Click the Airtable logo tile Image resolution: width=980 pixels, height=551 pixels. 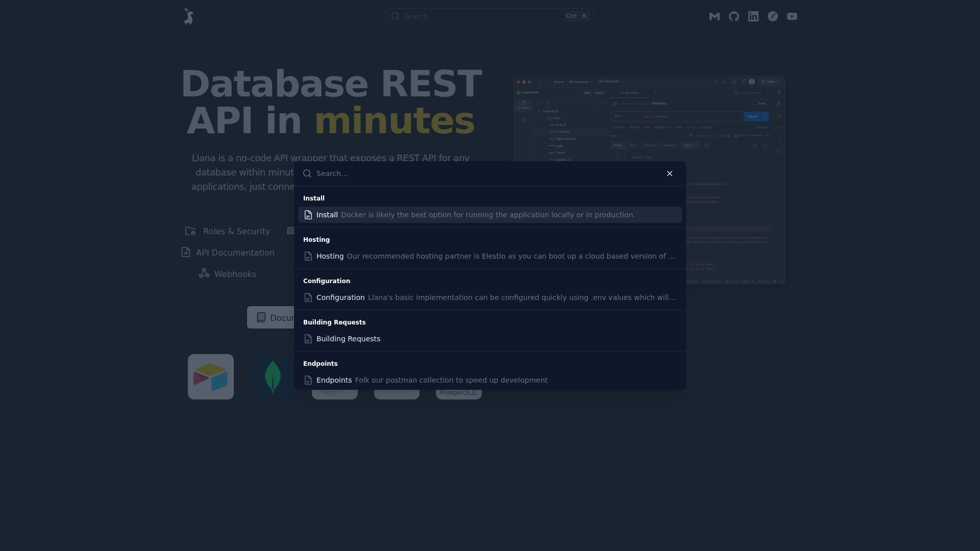pos(211,377)
